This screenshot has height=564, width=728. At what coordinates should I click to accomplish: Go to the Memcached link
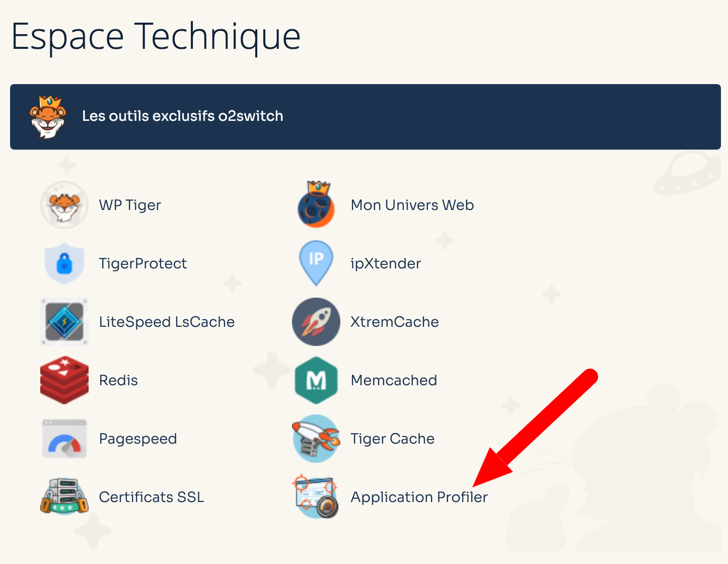[394, 380]
